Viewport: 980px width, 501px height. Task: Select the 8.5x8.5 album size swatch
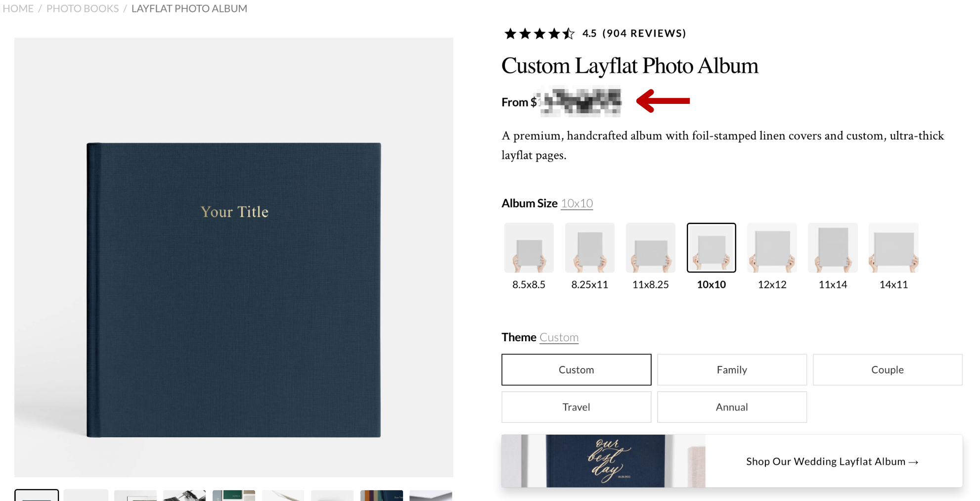point(529,248)
